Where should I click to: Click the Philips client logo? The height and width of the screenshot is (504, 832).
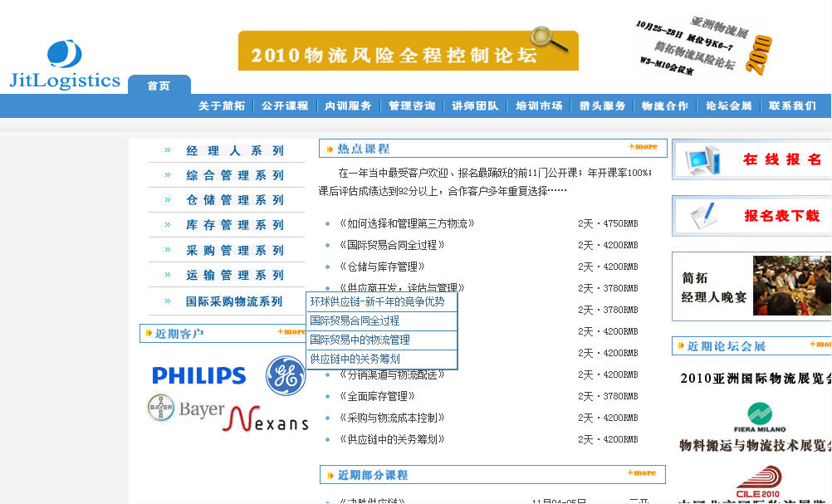point(199,376)
